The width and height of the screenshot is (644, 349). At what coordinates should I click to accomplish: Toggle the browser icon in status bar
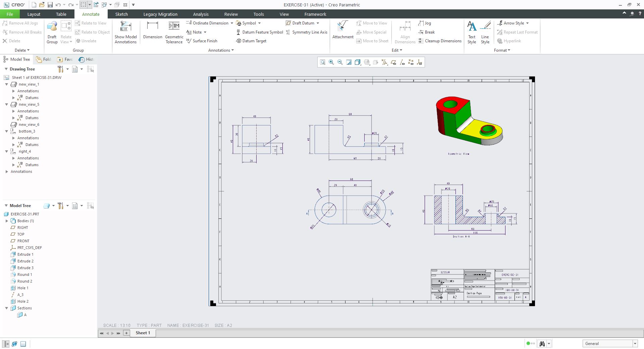coord(14,344)
